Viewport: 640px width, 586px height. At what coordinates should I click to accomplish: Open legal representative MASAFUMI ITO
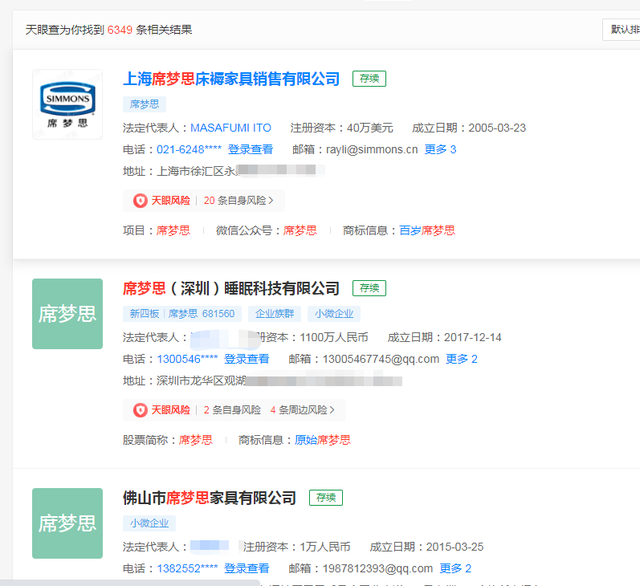click(231, 128)
